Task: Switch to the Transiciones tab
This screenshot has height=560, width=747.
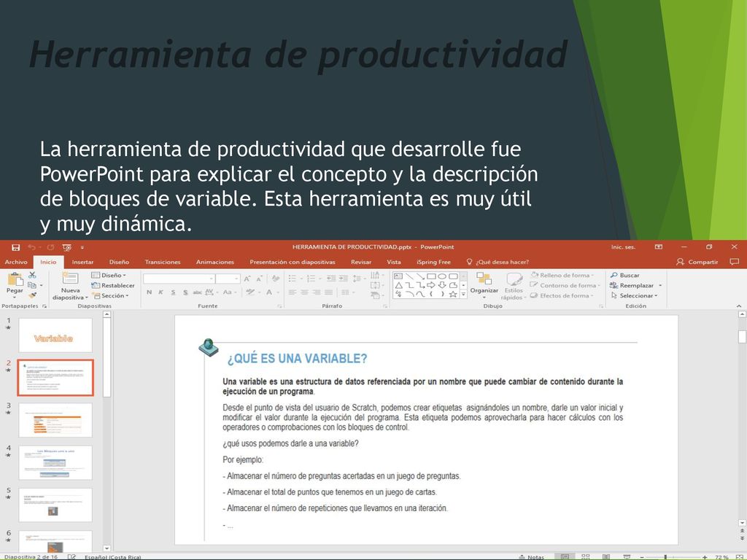Action: coord(163,262)
